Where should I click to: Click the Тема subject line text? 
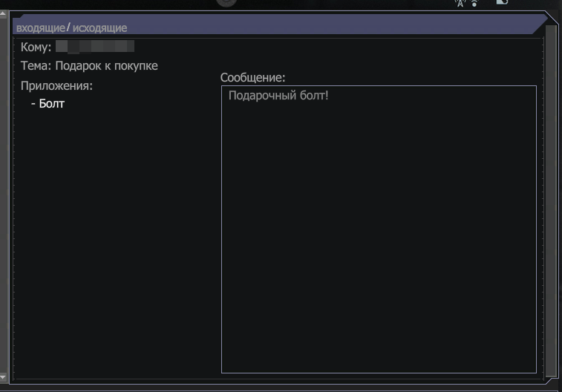point(89,66)
